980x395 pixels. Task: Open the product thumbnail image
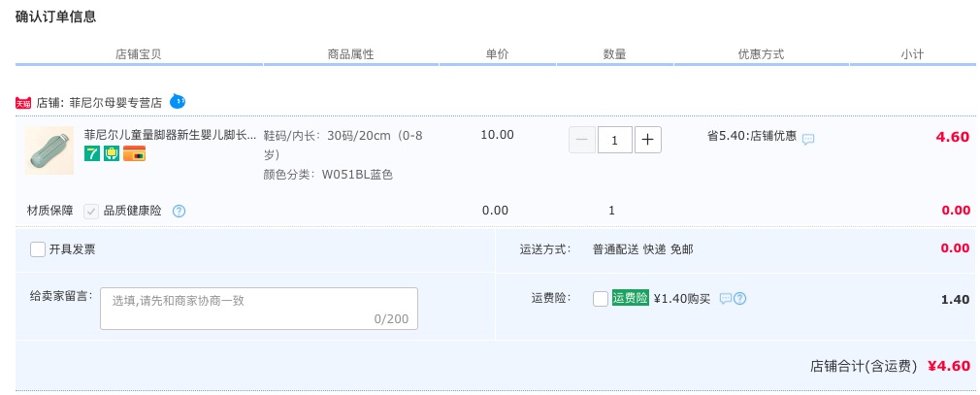click(49, 150)
